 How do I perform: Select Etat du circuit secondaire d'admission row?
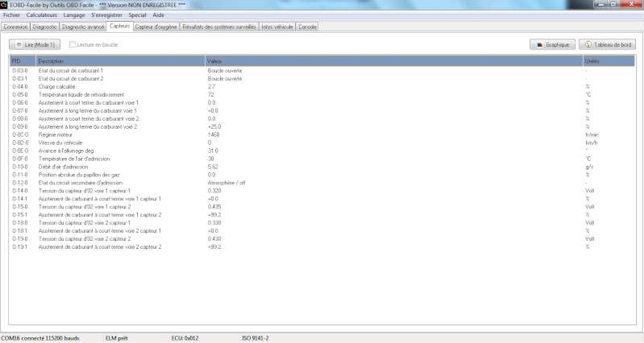pos(322,183)
